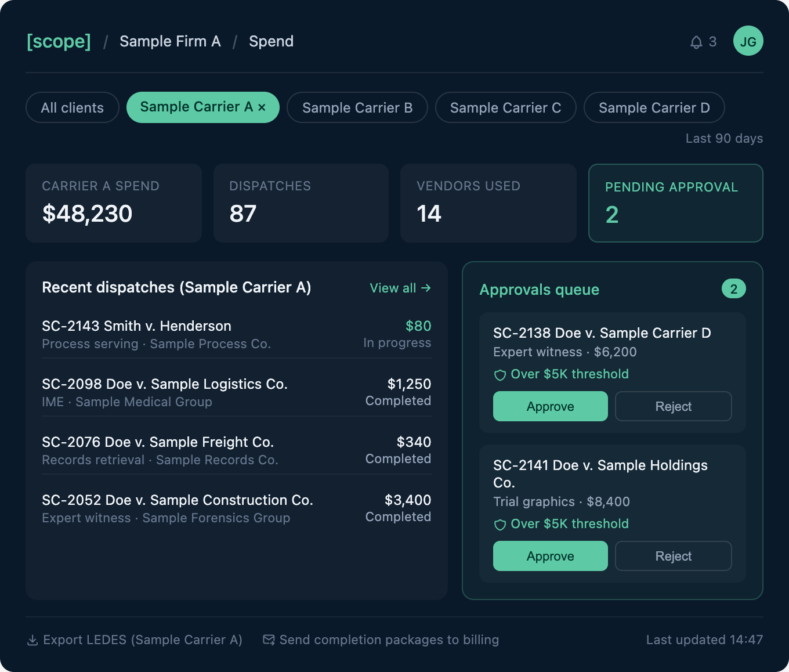Screen dimensions: 789x672
Task: Click the $3,400 amount for SC-2052
Action: [x=408, y=500]
